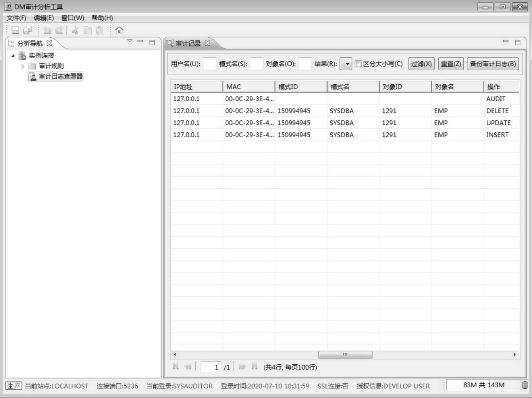Screen dimensions: 532x398
Task: Open the 结果 dropdown list
Action: [x=346, y=64]
